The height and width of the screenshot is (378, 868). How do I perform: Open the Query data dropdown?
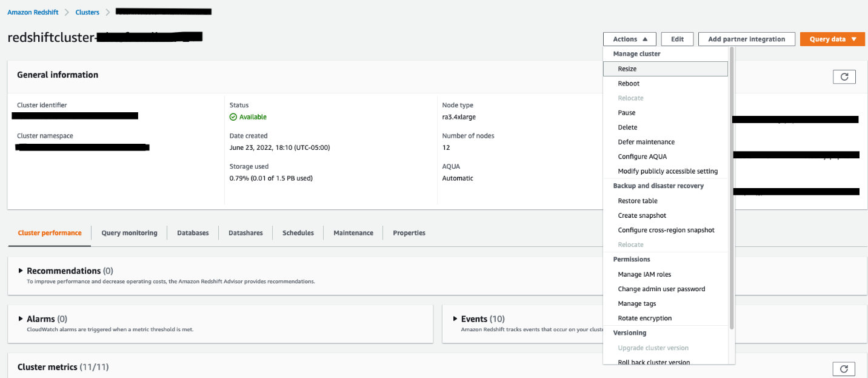(x=832, y=39)
